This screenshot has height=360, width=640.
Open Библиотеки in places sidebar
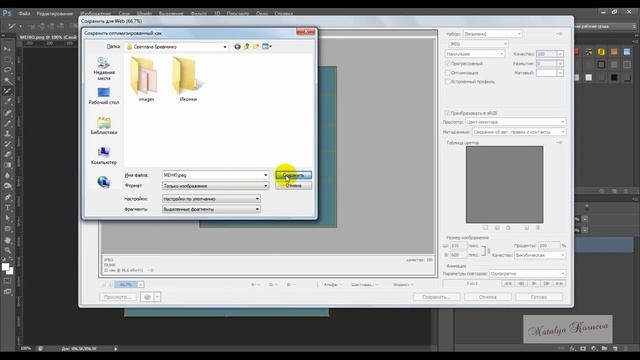(x=104, y=126)
